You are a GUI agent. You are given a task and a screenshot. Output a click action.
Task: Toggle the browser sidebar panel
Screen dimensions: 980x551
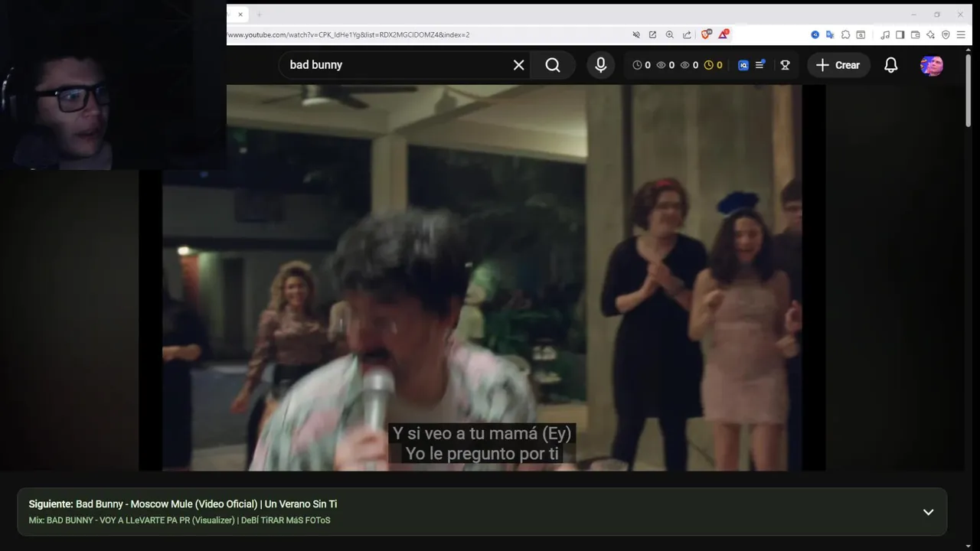pos(900,34)
